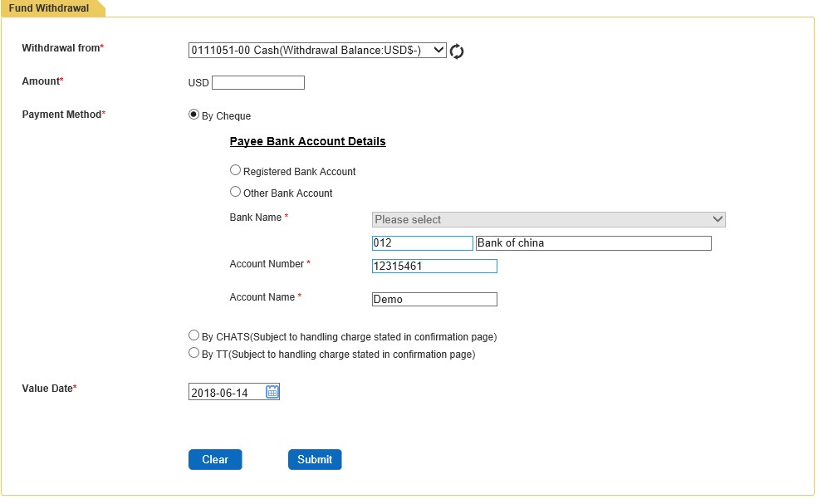Screen dimensions: 818x504
Task: Click the Account Number field 12315461
Action: coord(434,266)
